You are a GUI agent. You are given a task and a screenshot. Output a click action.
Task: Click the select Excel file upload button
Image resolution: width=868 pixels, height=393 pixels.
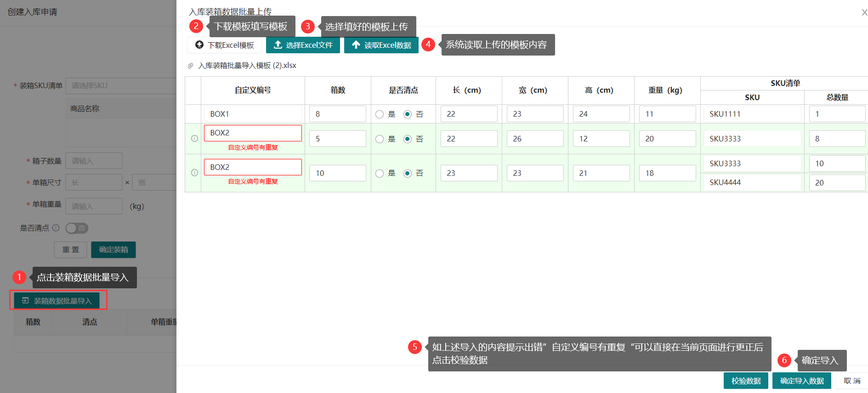coord(303,45)
